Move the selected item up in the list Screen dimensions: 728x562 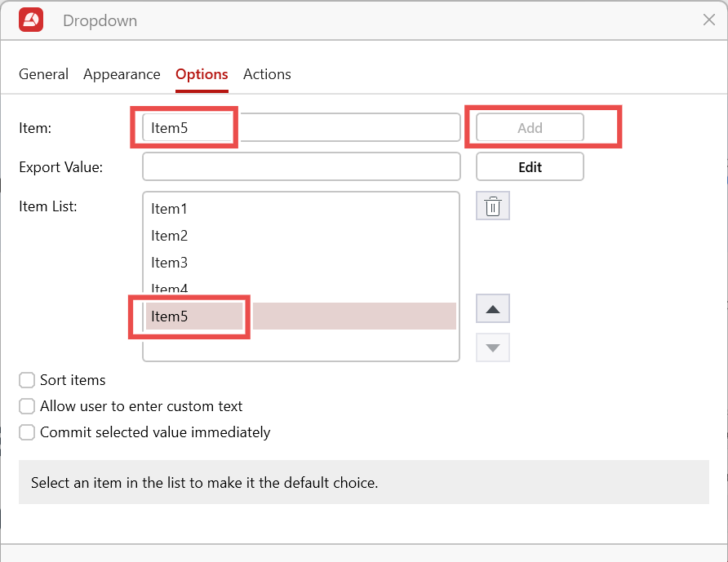(493, 309)
